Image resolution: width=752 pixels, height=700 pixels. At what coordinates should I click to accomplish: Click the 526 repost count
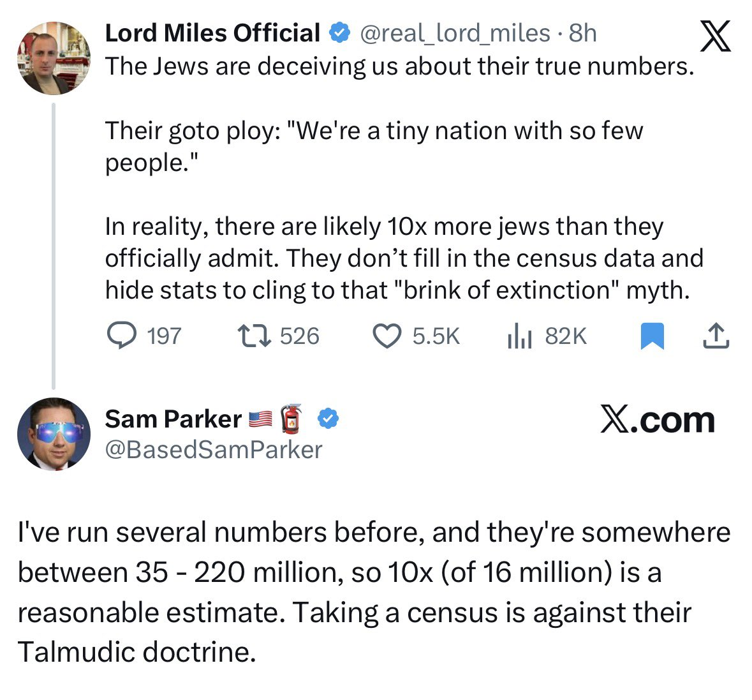click(x=300, y=336)
